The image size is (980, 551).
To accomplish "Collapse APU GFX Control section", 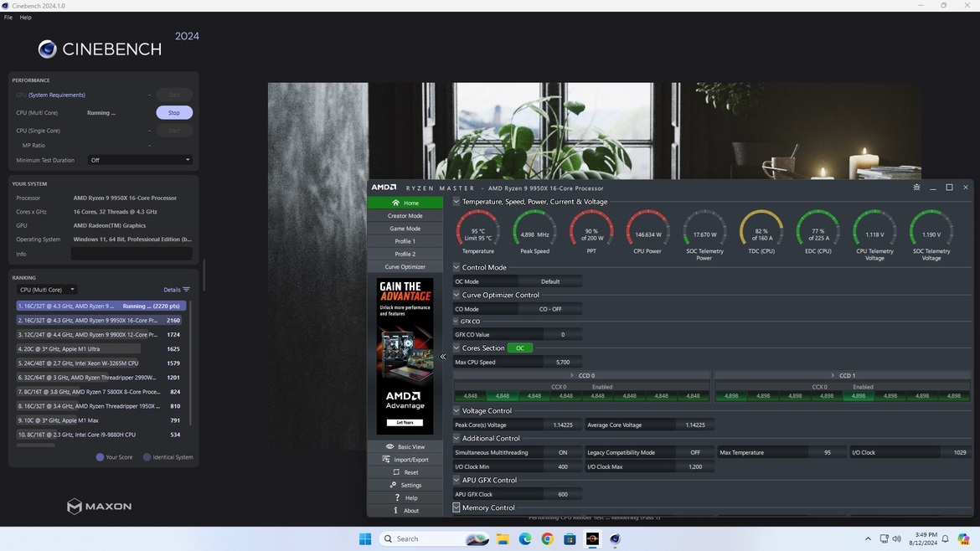I will pyautogui.click(x=456, y=481).
